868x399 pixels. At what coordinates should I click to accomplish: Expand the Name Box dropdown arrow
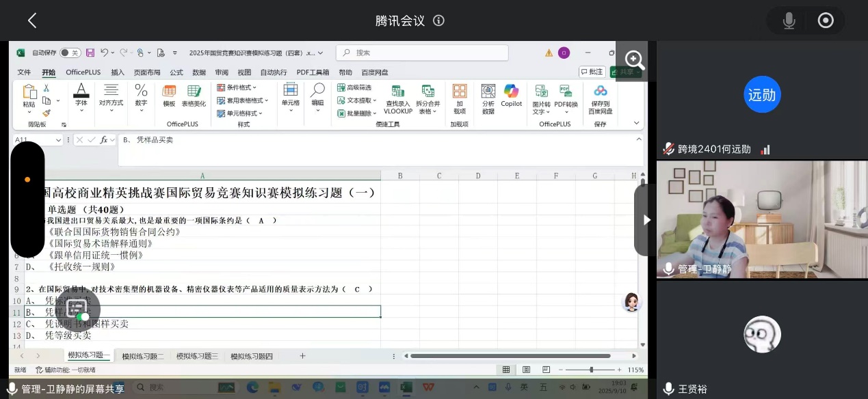[59, 140]
